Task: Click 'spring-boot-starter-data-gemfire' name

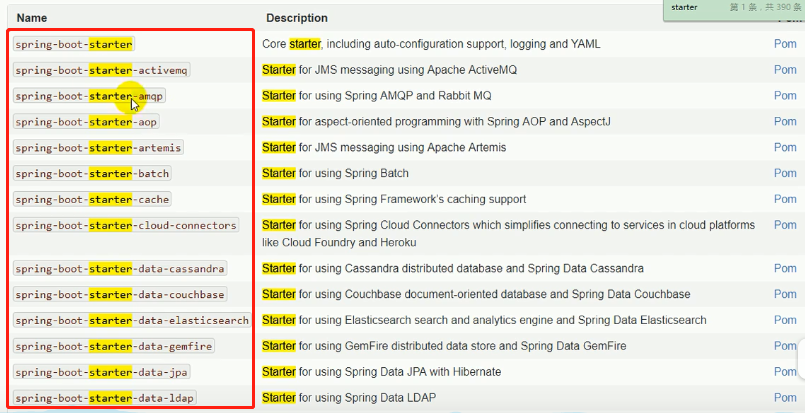Action: pos(114,346)
